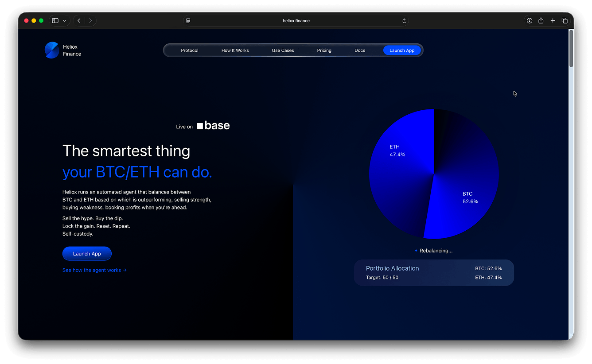Open Docs from the navigation bar

click(360, 50)
